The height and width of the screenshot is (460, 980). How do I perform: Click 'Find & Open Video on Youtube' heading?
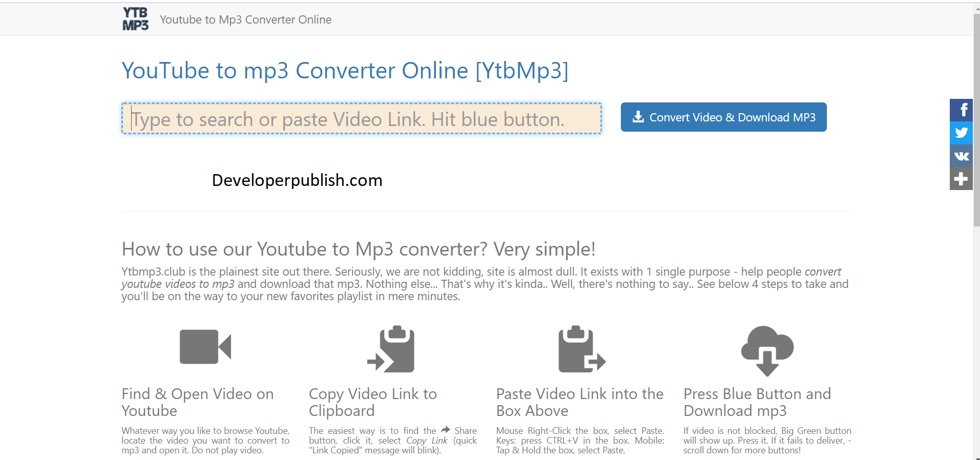pyautogui.click(x=198, y=402)
